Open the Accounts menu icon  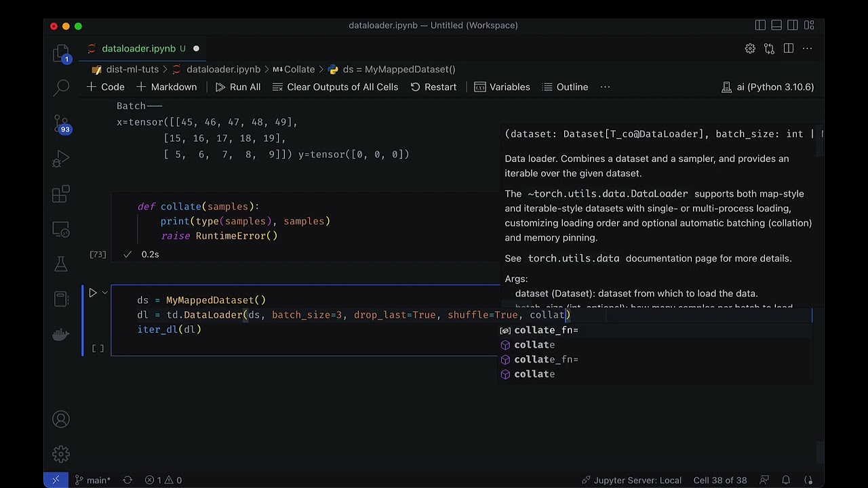tap(61, 420)
